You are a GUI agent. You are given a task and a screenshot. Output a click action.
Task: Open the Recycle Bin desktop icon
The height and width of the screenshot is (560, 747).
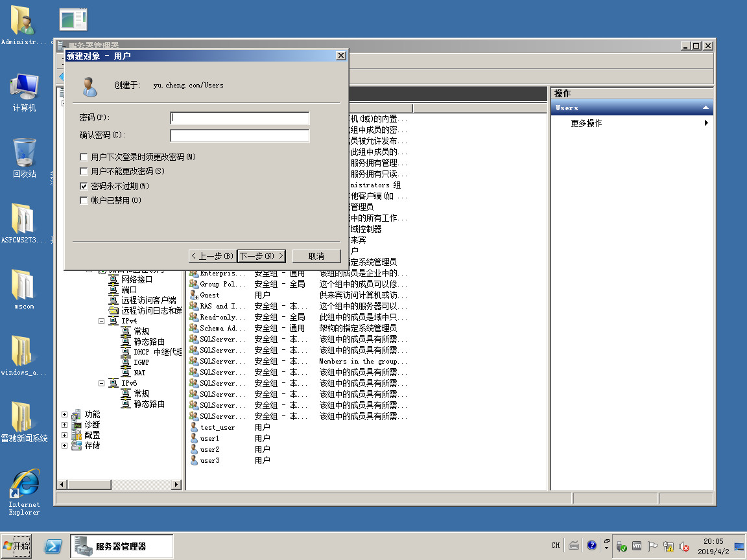tap(24, 153)
